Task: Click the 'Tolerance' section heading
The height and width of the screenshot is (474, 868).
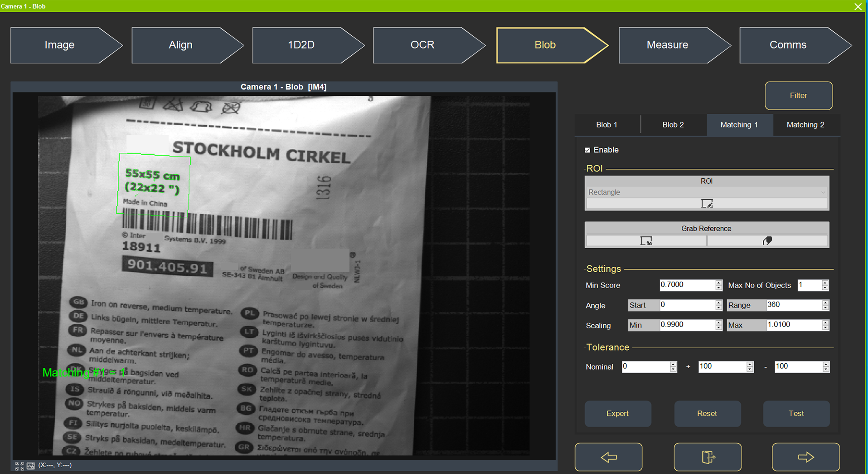Action: (x=608, y=347)
